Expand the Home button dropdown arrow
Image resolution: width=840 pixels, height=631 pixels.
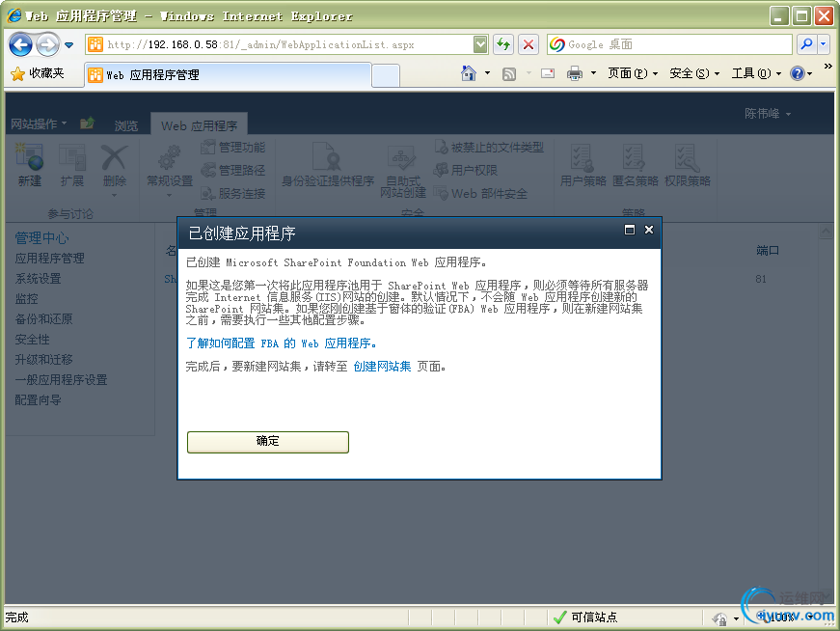487,73
